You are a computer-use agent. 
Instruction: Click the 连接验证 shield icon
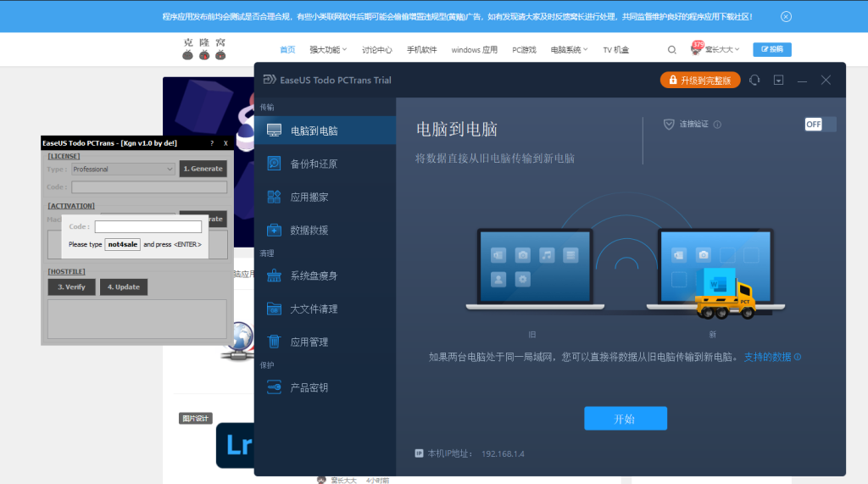pos(669,124)
